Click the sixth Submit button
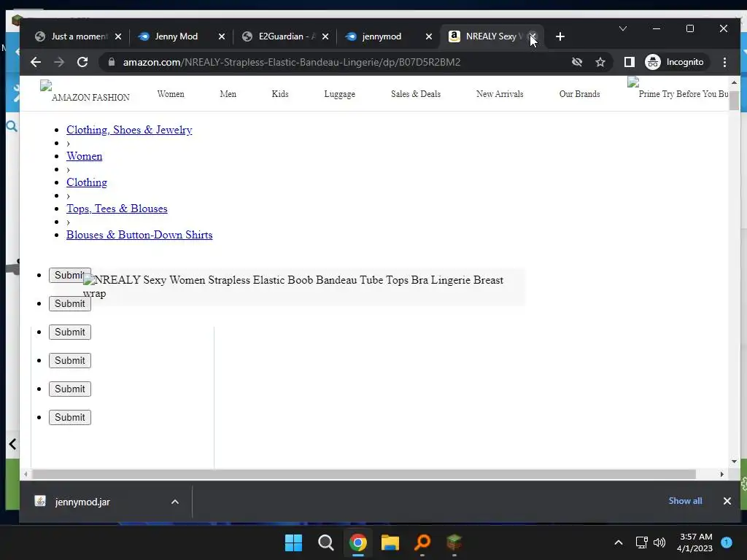 tap(69, 418)
